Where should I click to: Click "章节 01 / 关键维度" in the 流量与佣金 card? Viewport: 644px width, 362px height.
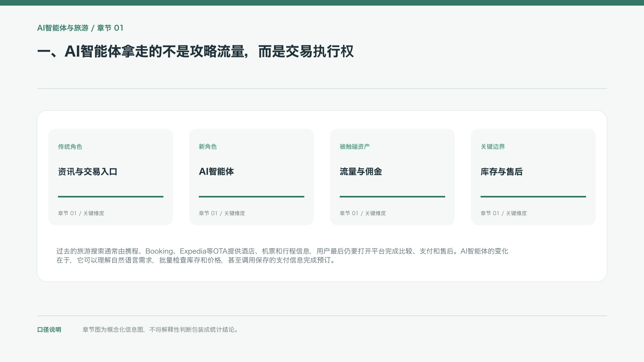click(x=363, y=213)
